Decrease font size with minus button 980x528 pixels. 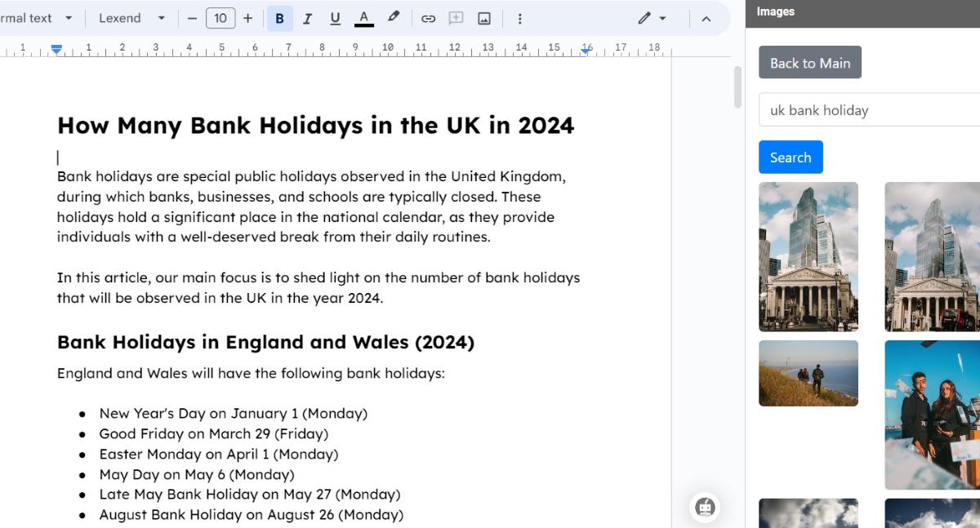pyautogui.click(x=192, y=18)
